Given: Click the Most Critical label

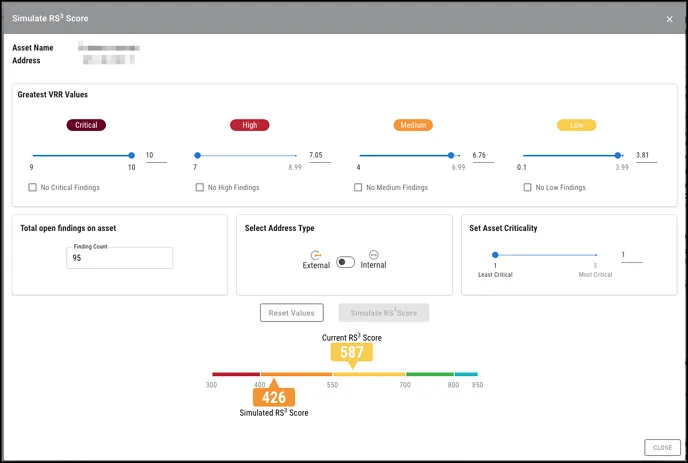Looking at the screenshot, I should click(x=595, y=275).
